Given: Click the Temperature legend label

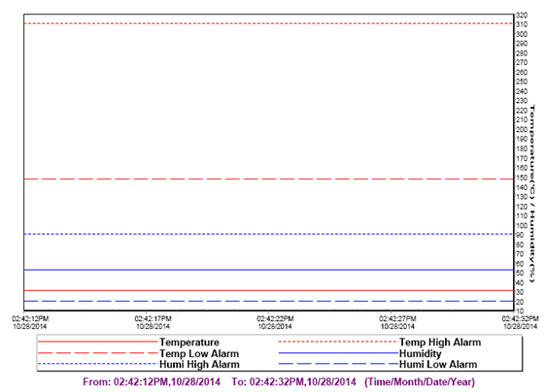Looking at the screenshot, I should 189,343.
